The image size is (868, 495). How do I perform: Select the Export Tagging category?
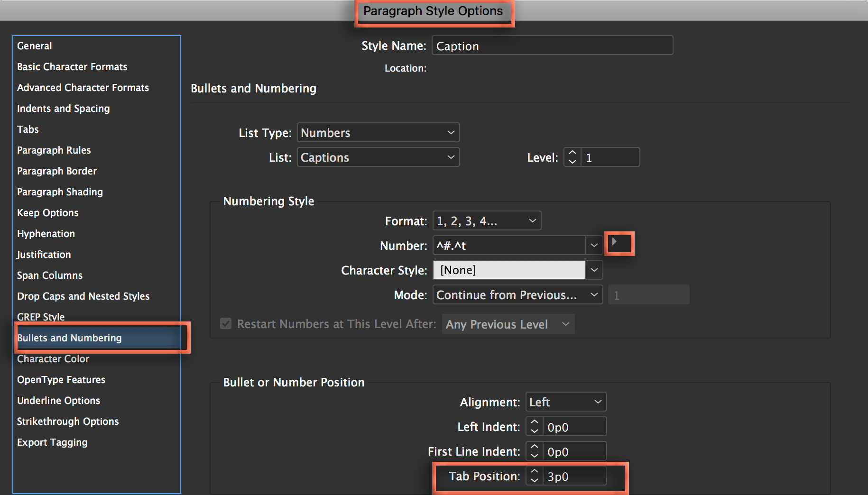52,442
